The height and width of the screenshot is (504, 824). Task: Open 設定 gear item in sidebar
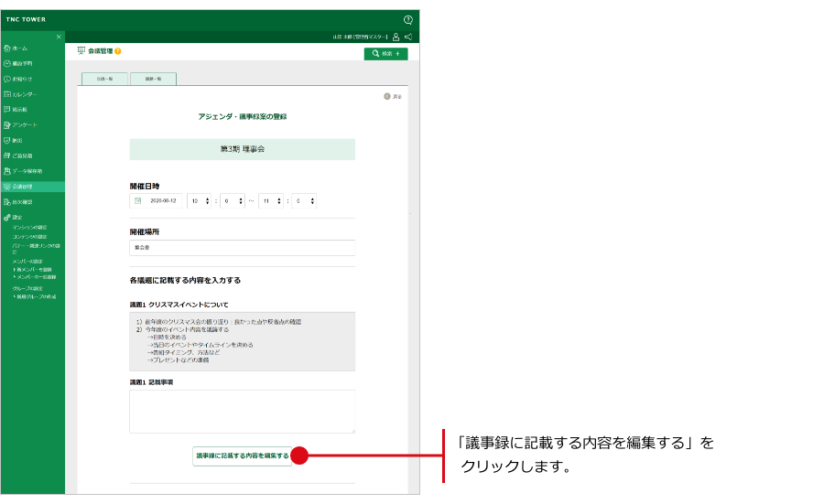pyautogui.click(x=13, y=218)
